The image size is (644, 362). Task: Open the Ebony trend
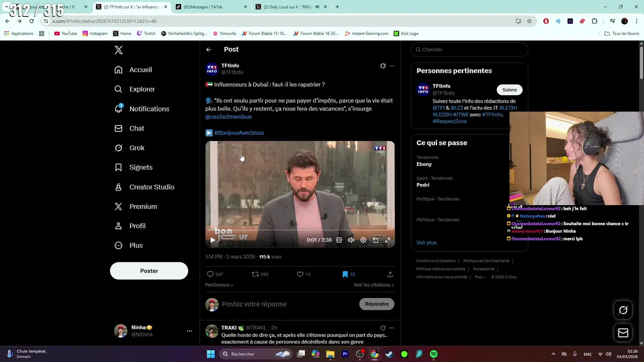[424, 164]
